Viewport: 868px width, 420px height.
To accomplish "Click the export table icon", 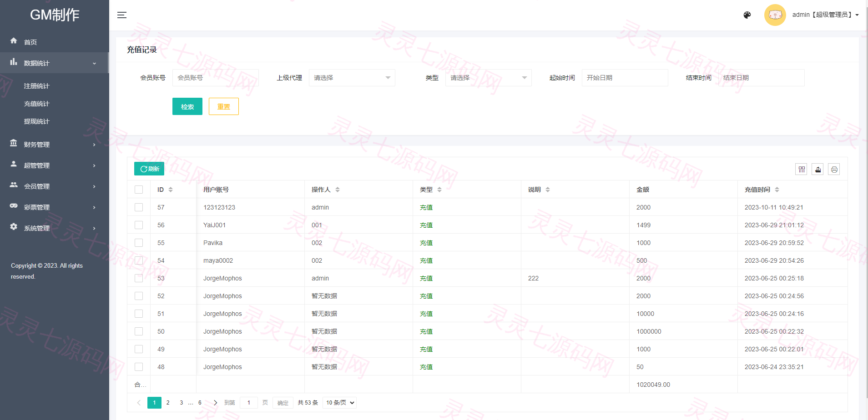I will coord(818,170).
